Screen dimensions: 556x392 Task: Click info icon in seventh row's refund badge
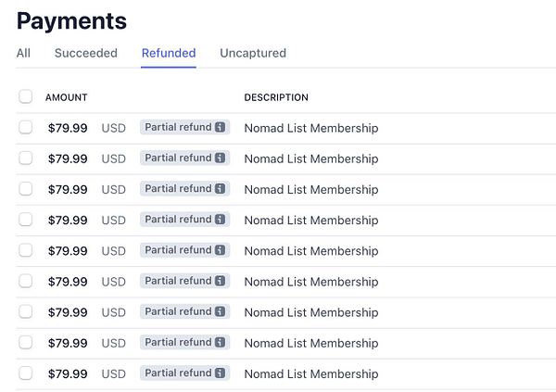(220, 311)
